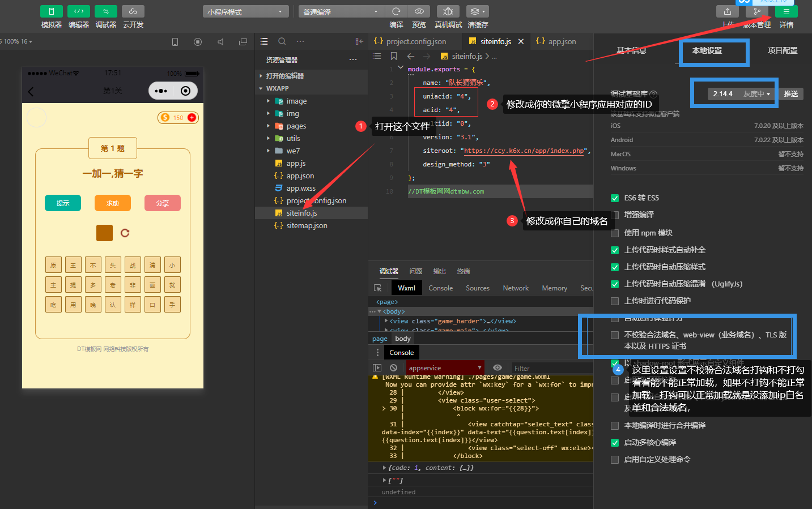Switch to the project.config.json editor tab
This screenshot has height=509, width=812.
(x=415, y=41)
